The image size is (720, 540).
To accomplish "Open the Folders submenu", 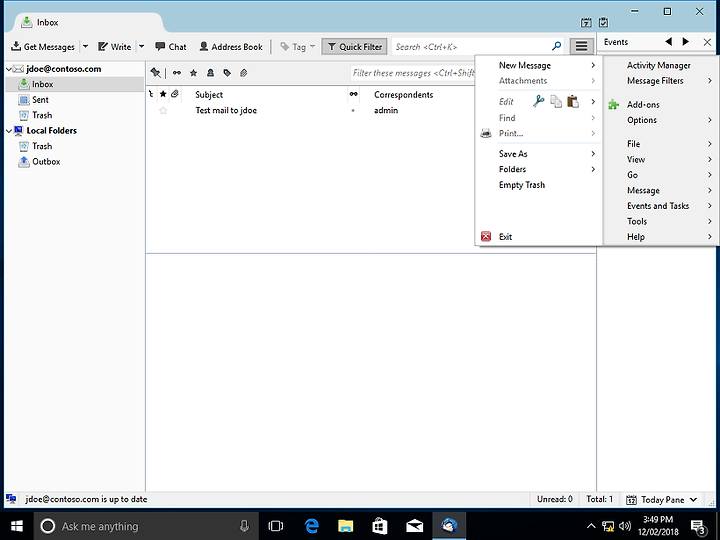I will coord(539,169).
